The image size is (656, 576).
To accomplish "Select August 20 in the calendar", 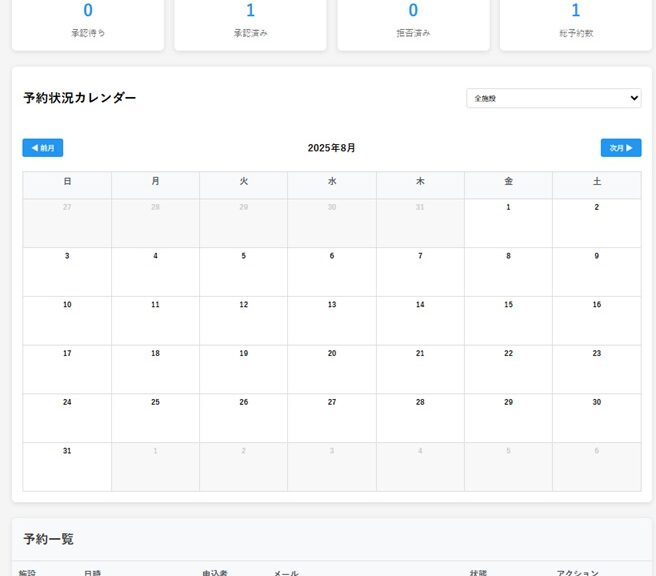I will pyautogui.click(x=332, y=369).
